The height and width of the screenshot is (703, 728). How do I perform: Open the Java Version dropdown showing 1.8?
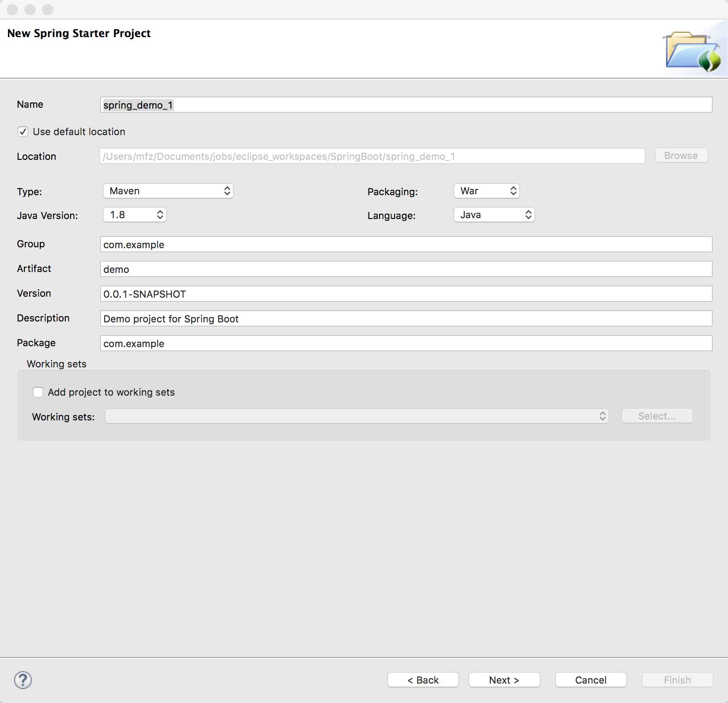click(134, 215)
